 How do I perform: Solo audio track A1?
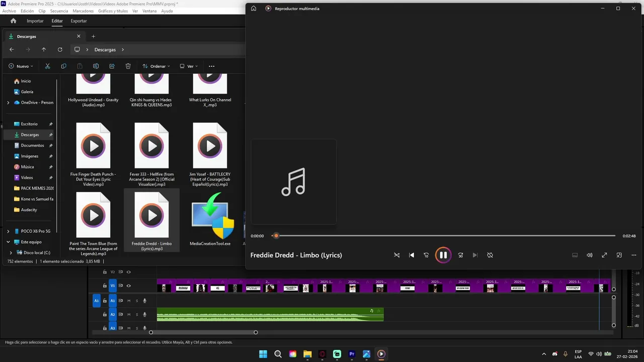click(137, 301)
